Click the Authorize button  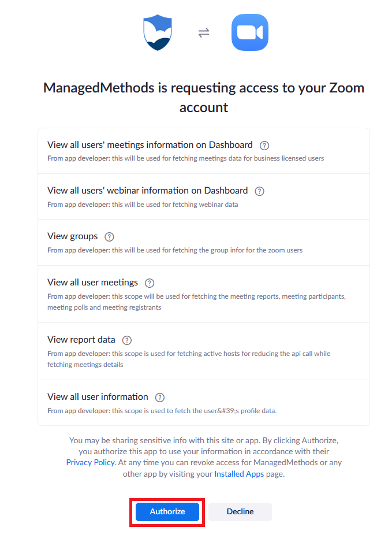tap(167, 511)
